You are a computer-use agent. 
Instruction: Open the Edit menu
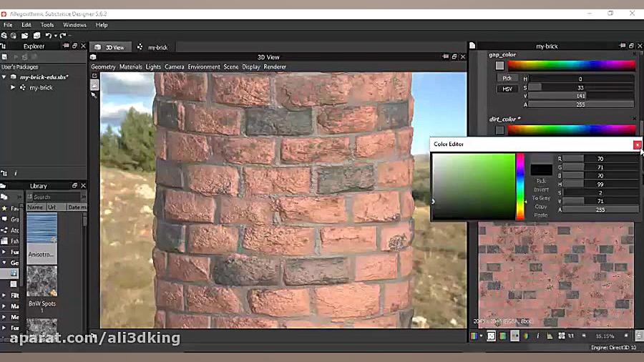click(26, 25)
